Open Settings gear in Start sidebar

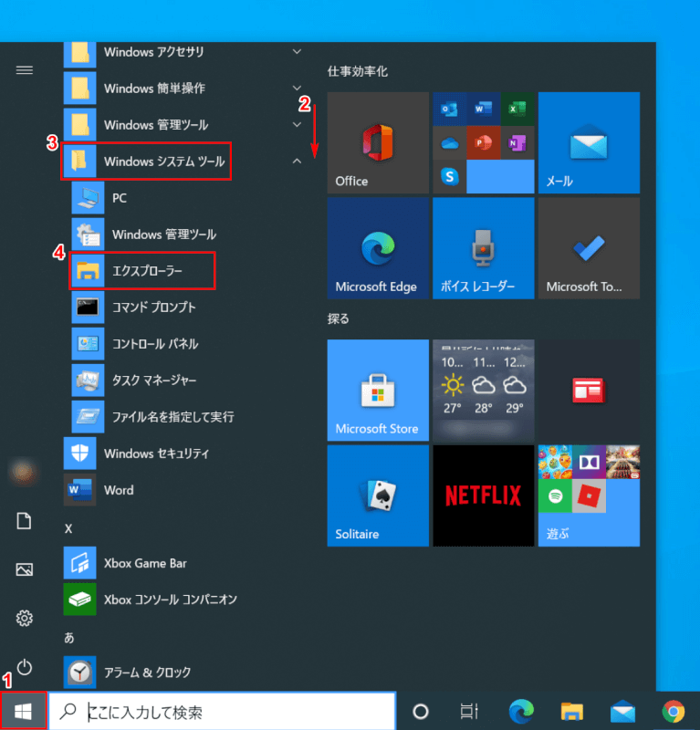pos(25,619)
